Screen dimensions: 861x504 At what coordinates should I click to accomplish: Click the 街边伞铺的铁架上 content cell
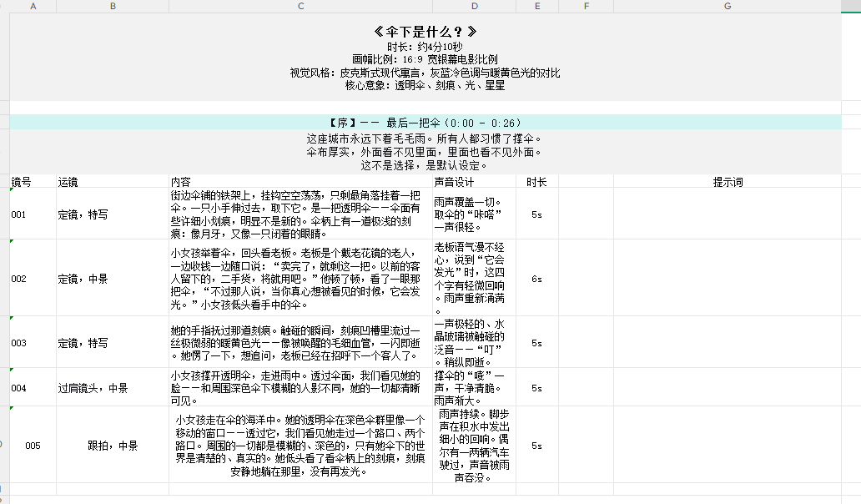tap(300, 214)
